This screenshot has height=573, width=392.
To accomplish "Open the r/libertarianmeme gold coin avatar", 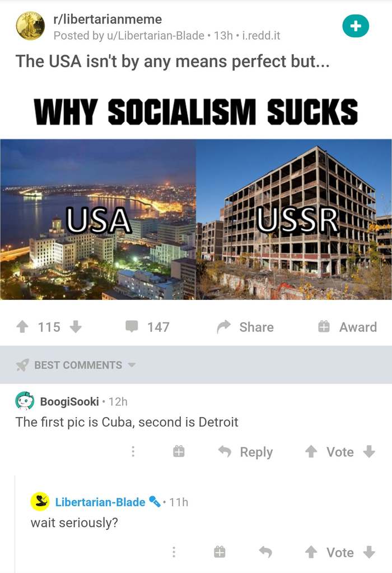I will click(30, 26).
